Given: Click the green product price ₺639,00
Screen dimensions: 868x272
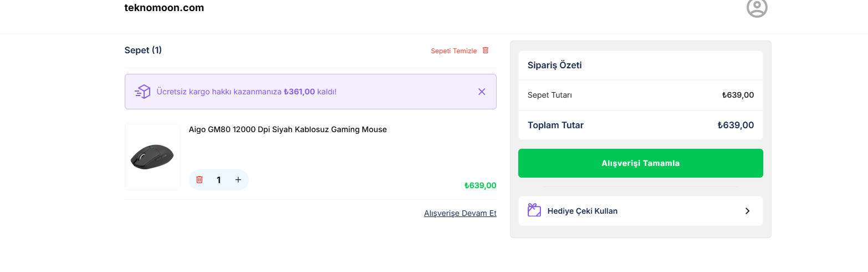Looking at the screenshot, I should 480,185.
